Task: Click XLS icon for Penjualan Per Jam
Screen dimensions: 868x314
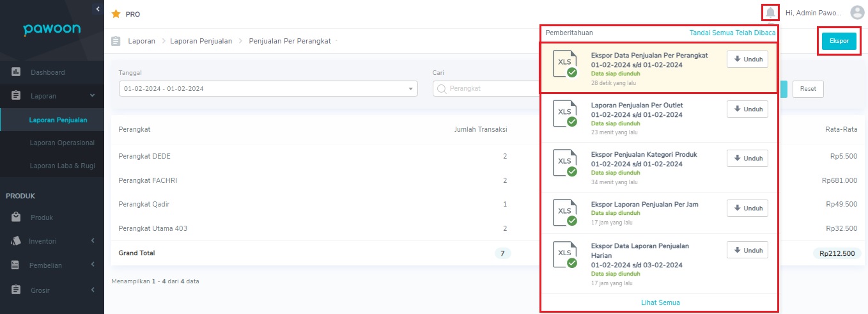Action: [x=565, y=212]
